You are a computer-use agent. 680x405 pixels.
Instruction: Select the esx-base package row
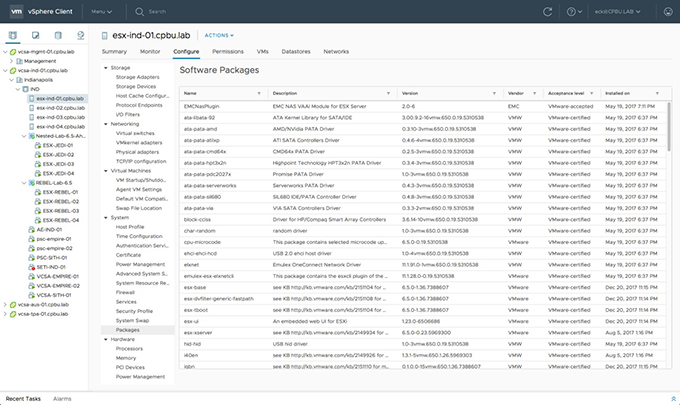423,287
